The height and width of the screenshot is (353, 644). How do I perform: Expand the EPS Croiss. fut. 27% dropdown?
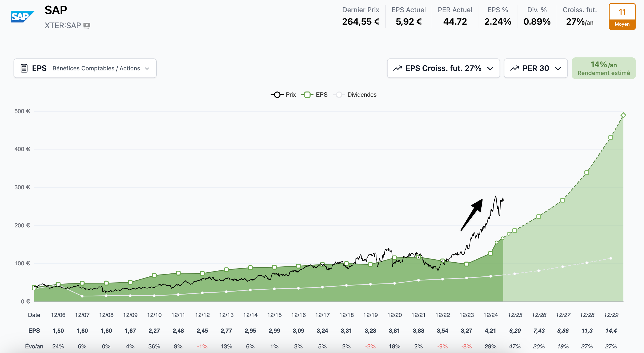[443, 68]
